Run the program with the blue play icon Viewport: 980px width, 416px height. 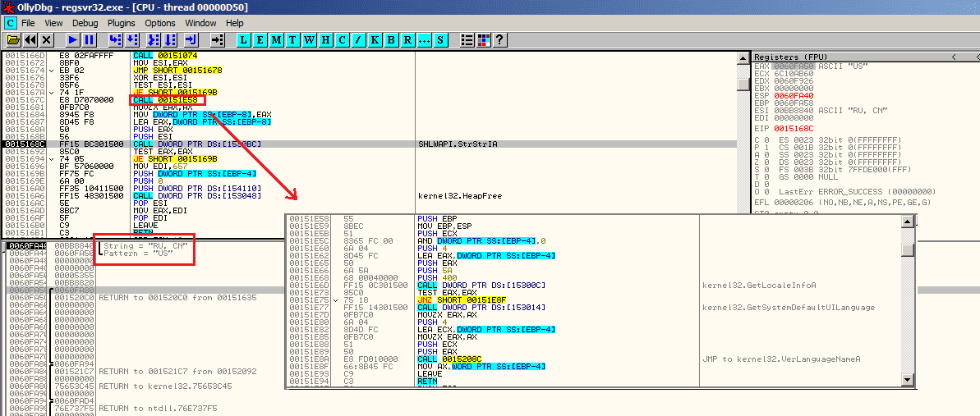(72, 40)
